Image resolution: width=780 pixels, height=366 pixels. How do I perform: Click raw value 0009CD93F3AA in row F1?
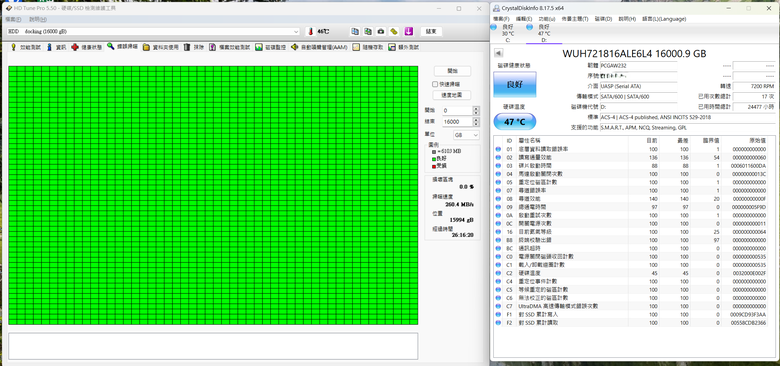(748, 314)
